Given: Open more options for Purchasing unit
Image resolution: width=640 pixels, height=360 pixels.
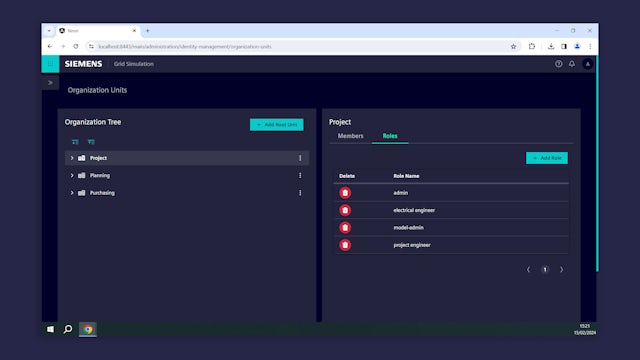Looking at the screenshot, I should click(300, 193).
